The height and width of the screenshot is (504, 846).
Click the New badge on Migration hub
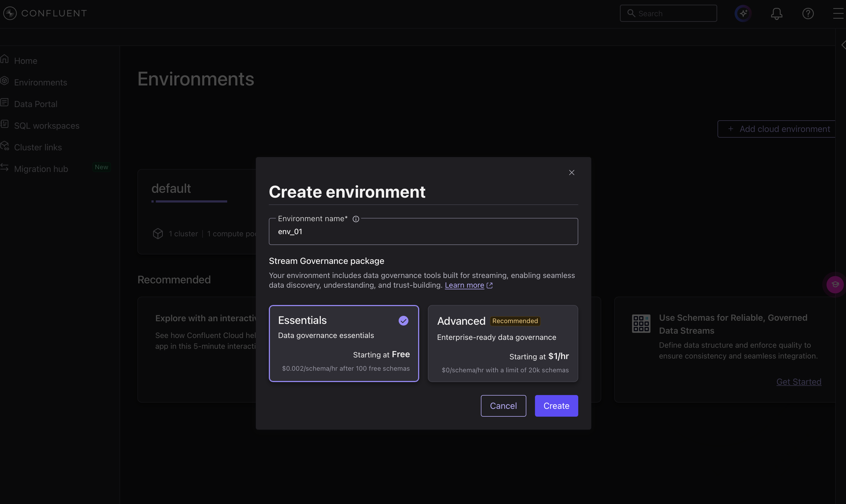point(101,167)
